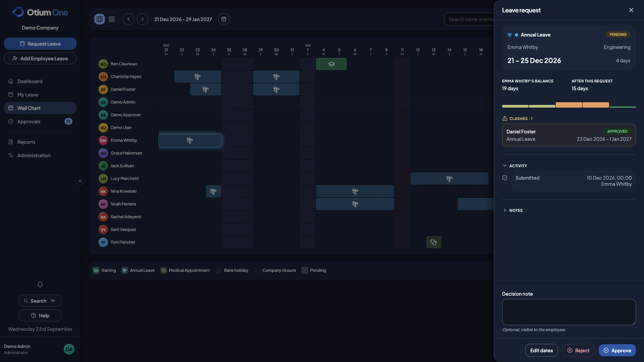The width and height of the screenshot is (644, 362).
Task: Go to next date range
Action: (x=143, y=19)
